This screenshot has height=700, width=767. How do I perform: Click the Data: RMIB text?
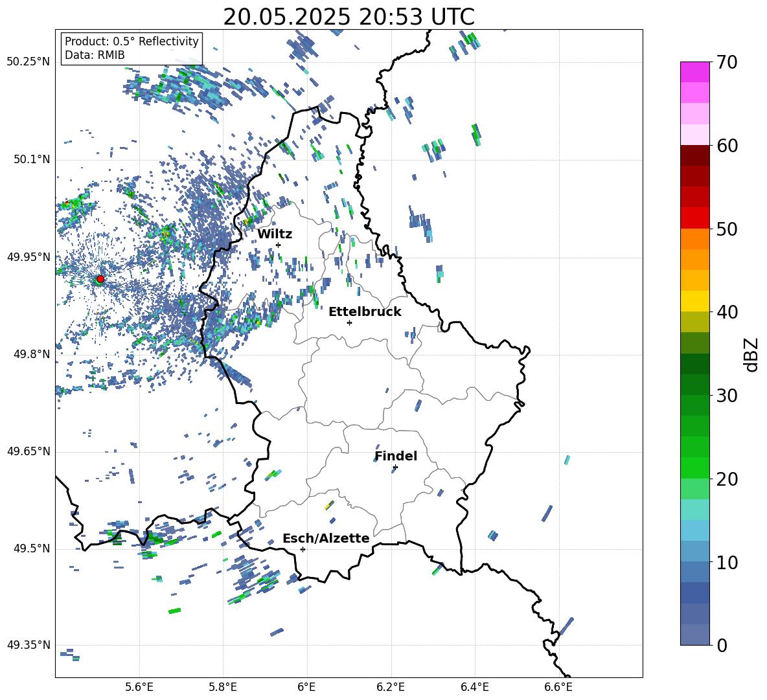(x=95, y=55)
